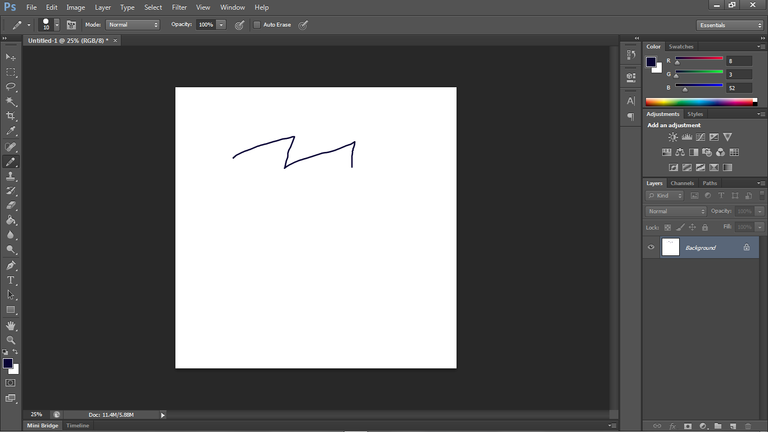
Task: Create a new layer button
Action: [733, 426]
